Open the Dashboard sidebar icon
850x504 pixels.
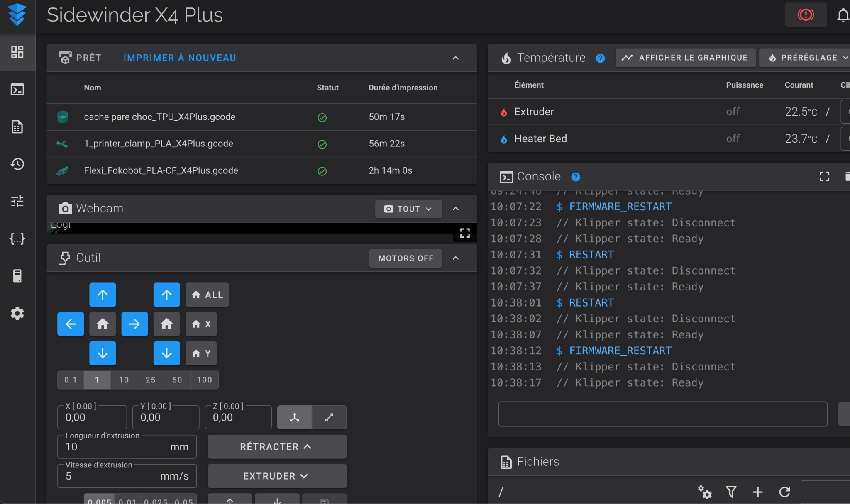(x=17, y=52)
